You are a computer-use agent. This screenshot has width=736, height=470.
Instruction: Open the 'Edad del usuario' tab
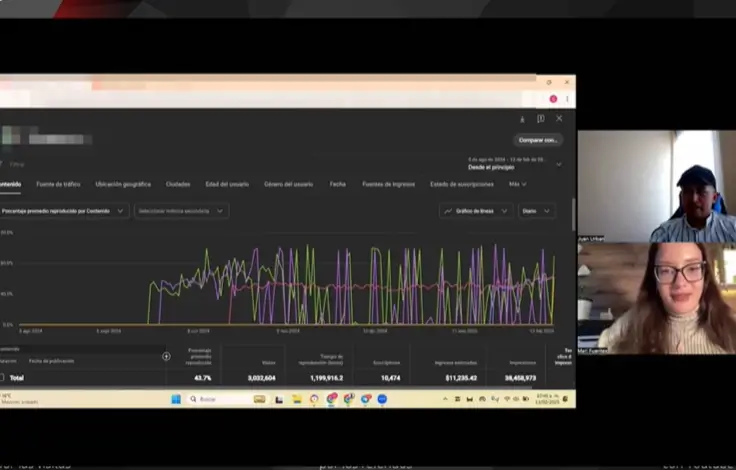point(227,184)
